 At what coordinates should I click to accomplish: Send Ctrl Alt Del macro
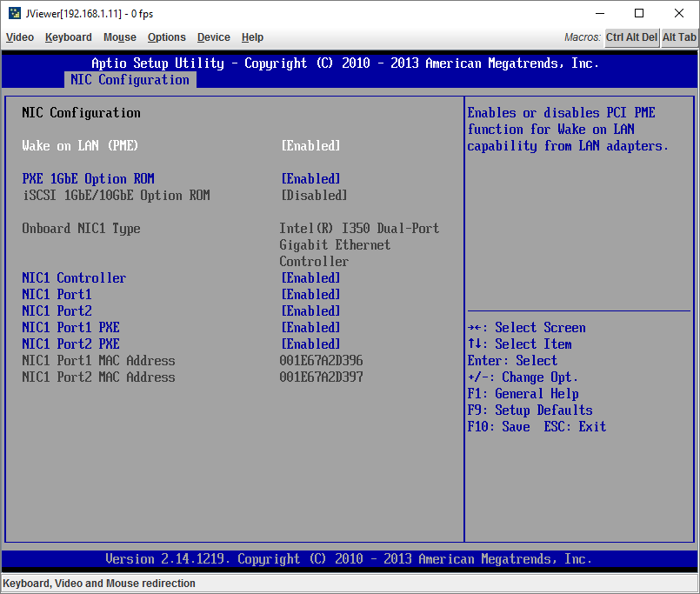pyautogui.click(x=631, y=37)
